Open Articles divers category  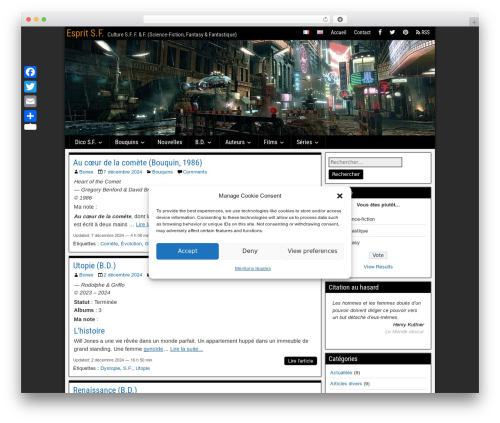tap(346, 384)
